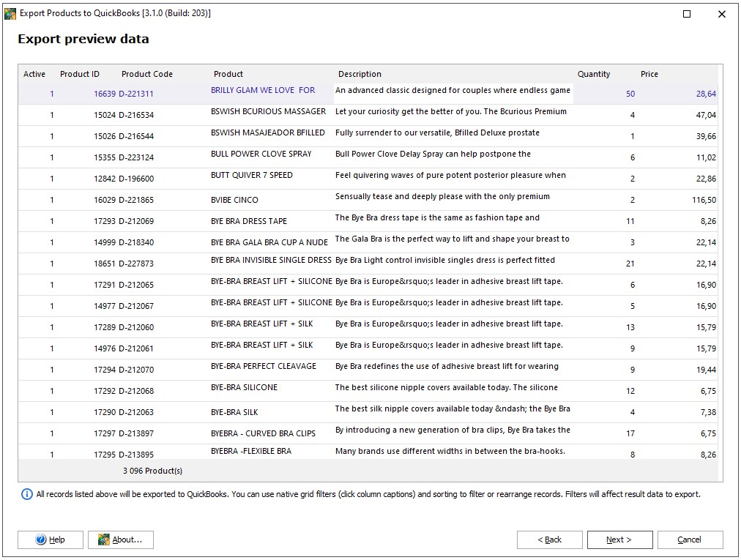This screenshot has height=560, width=741.
Task: Click the app icon in the title bar
Action: pos(10,14)
